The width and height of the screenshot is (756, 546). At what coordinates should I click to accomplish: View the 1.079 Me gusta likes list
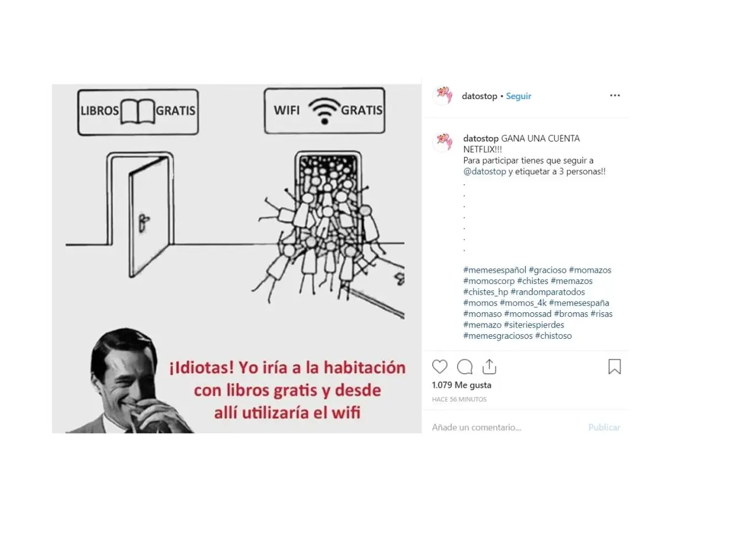[x=461, y=385]
